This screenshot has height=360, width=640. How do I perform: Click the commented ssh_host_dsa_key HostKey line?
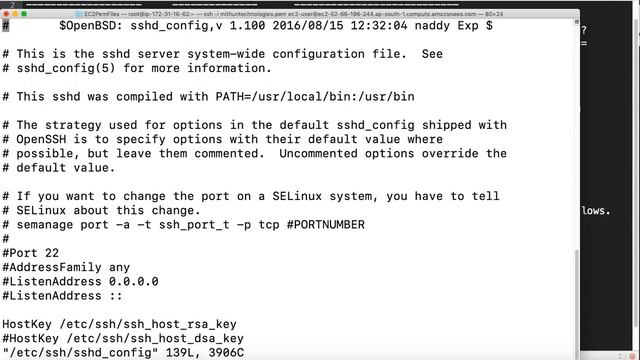pos(123,339)
